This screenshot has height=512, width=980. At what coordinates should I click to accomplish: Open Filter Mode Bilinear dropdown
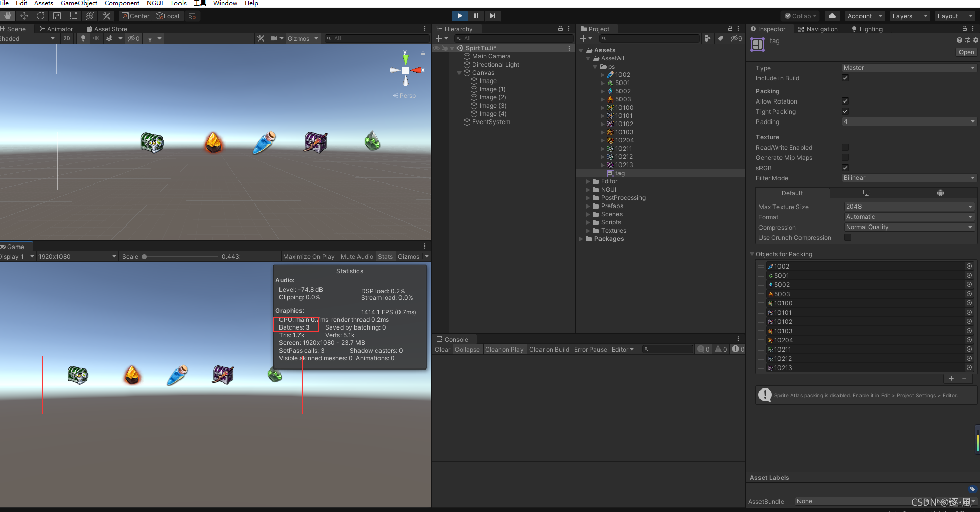909,178
